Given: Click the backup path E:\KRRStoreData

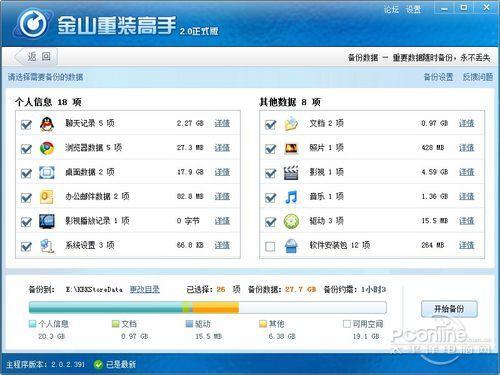Looking at the screenshot, I should (x=94, y=290).
